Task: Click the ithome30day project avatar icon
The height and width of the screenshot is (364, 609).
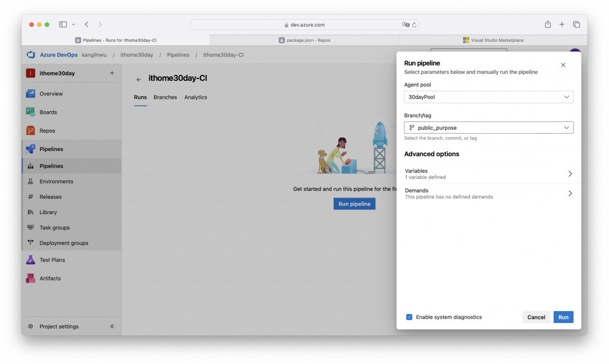Action: pos(31,73)
